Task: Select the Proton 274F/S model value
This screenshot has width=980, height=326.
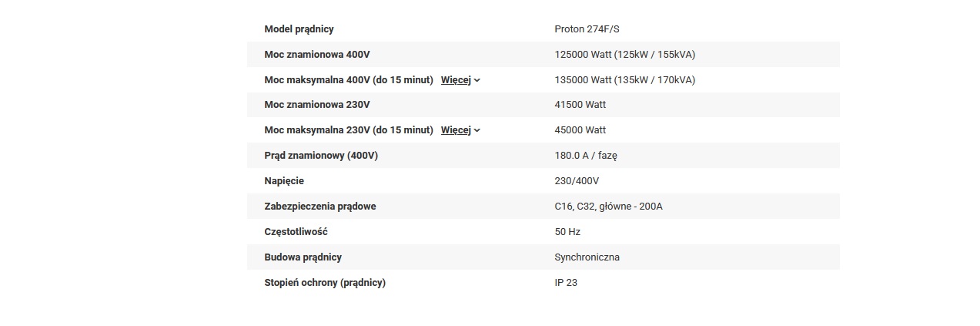Action: 587,29
